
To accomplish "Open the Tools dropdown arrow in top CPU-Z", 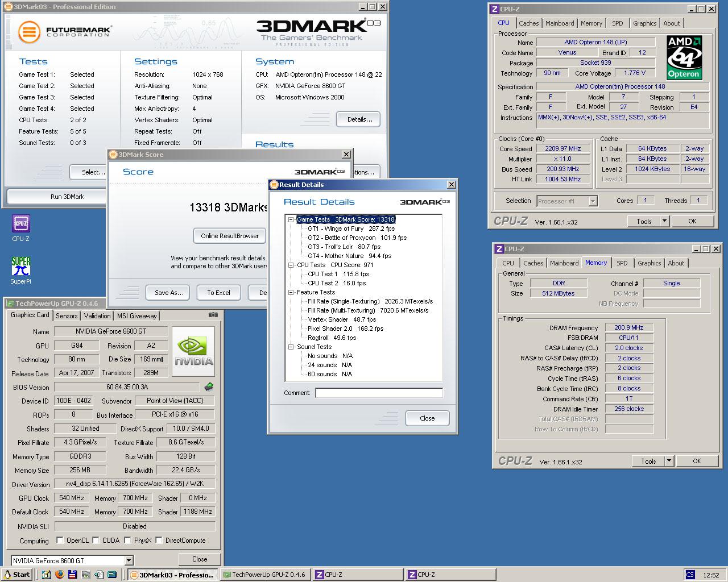I will (x=664, y=221).
